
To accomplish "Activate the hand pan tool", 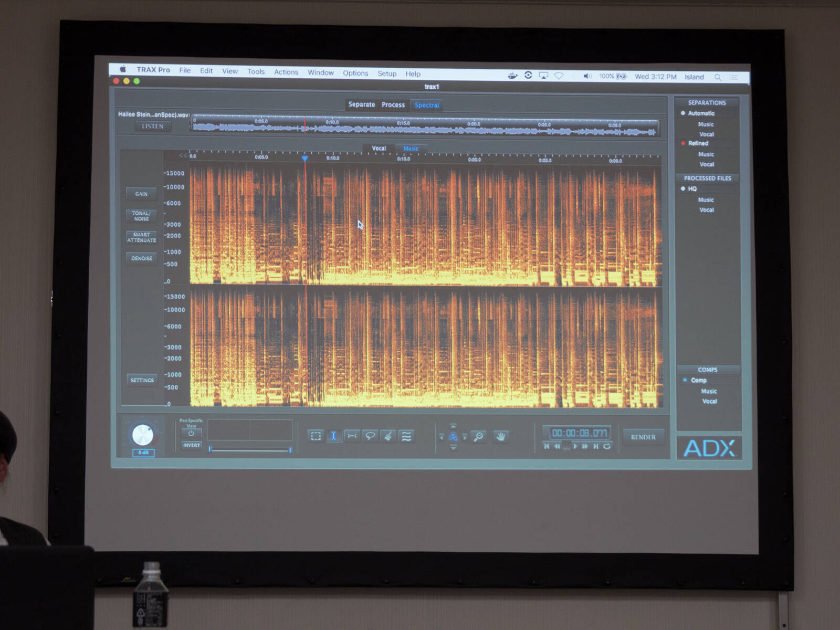I will pos(500,436).
